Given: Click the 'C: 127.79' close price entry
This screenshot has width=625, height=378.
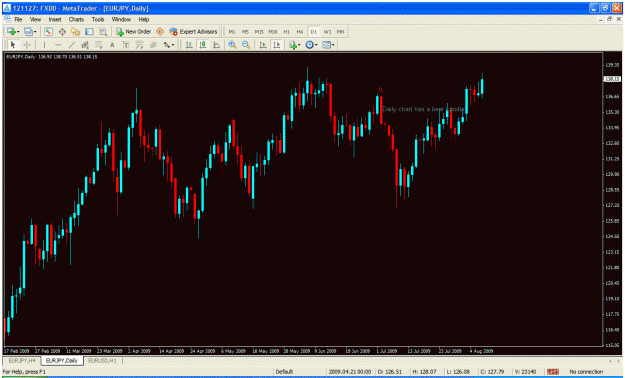Looking at the screenshot, I should point(493,372).
